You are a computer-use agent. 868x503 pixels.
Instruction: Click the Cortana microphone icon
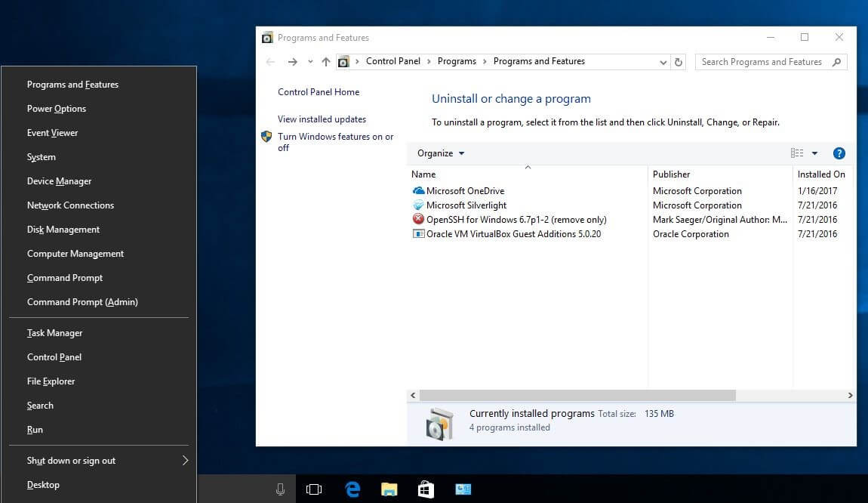click(280, 489)
